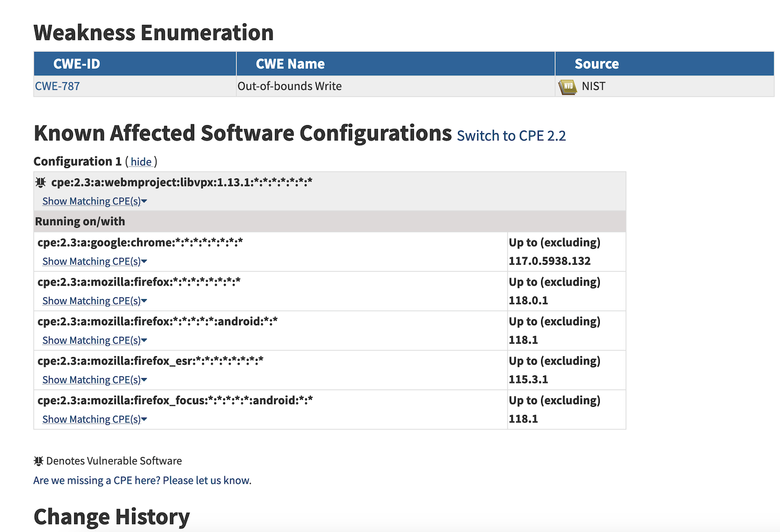780x532 pixels.
Task: Click version 115.3.1 value
Action: tap(528, 380)
